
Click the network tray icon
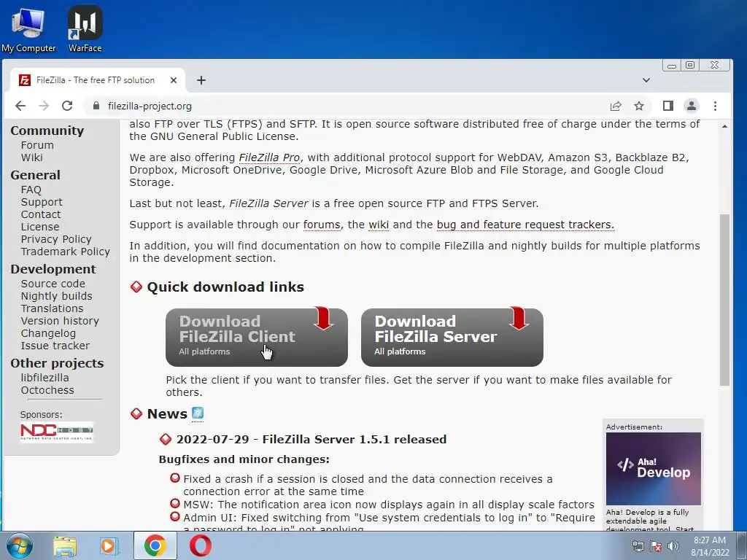[638, 546]
